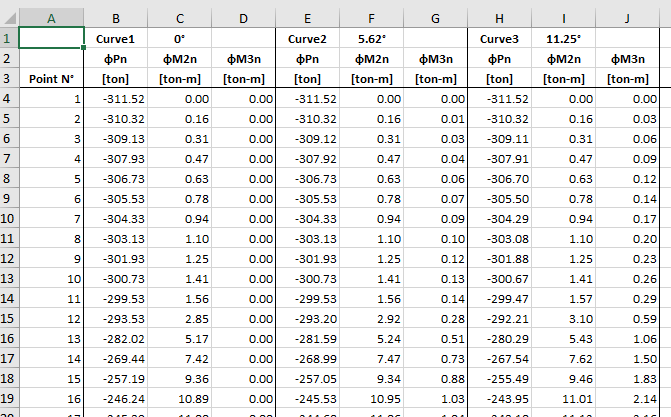Viewport: 671px width, 417px height.
Task: Select ϕM3n cell in column D
Action: coord(243,58)
